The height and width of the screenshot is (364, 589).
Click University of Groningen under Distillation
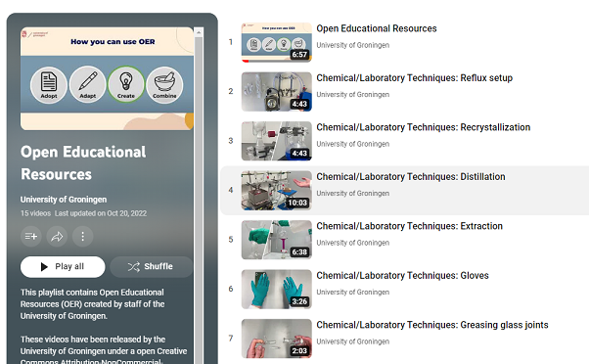point(353,194)
